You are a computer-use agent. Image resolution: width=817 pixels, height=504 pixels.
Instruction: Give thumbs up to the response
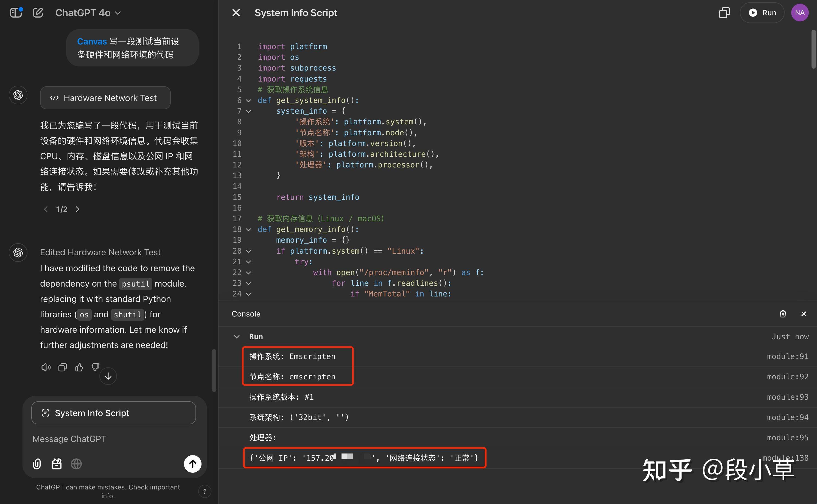[x=79, y=367]
